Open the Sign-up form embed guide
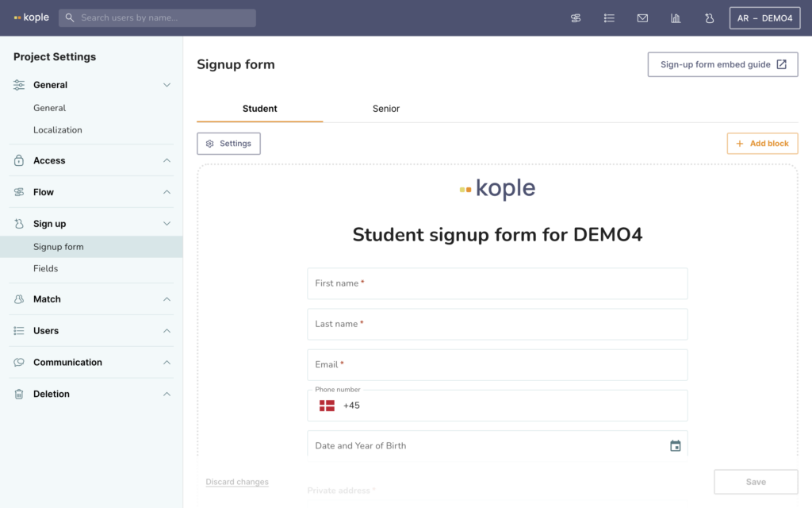The width and height of the screenshot is (812, 508). tap(723, 64)
